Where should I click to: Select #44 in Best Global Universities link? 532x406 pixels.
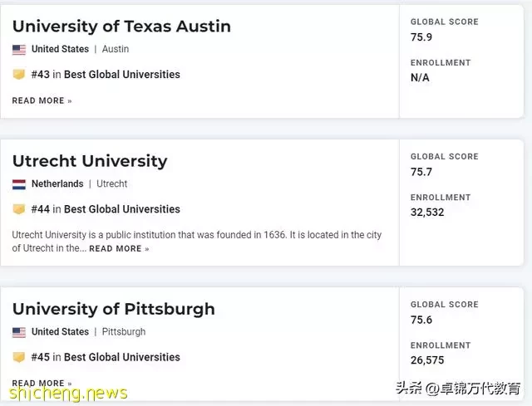(106, 209)
